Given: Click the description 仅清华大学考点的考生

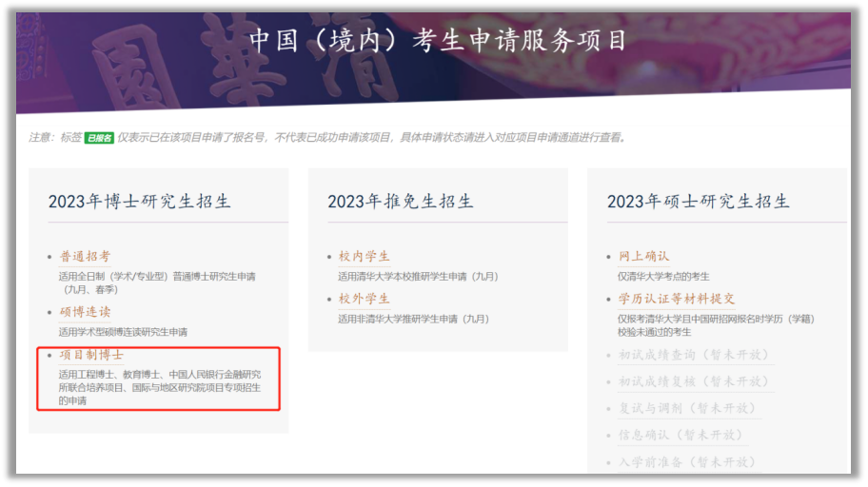Looking at the screenshot, I should click(663, 277).
